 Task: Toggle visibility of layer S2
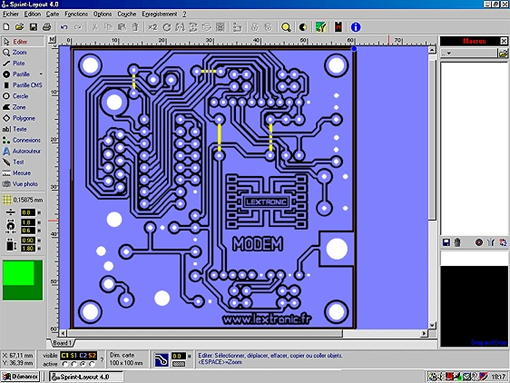click(x=92, y=356)
